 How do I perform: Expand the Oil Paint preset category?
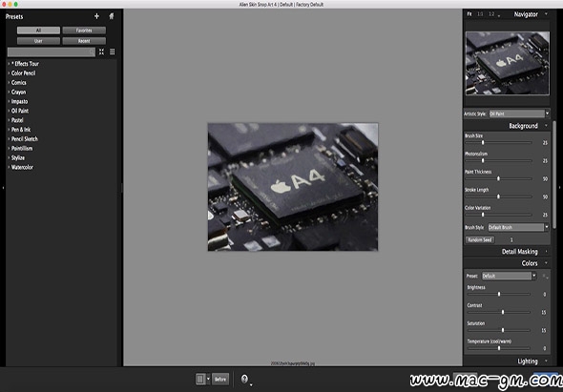pyautogui.click(x=20, y=111)
